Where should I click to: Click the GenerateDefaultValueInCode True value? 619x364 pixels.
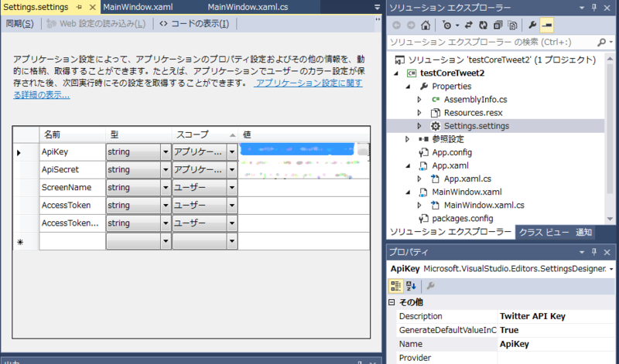(x=556, y=330)
